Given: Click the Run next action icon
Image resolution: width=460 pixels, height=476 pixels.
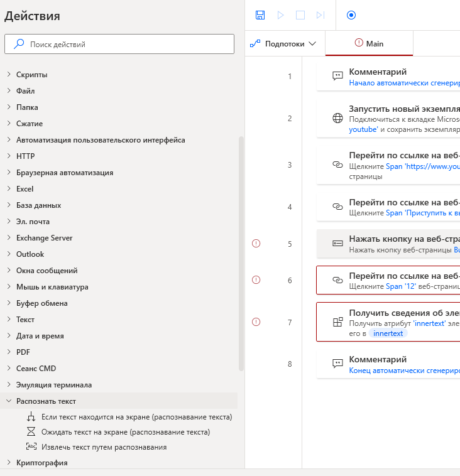Looking at the screenshot, I should point(320,15).
